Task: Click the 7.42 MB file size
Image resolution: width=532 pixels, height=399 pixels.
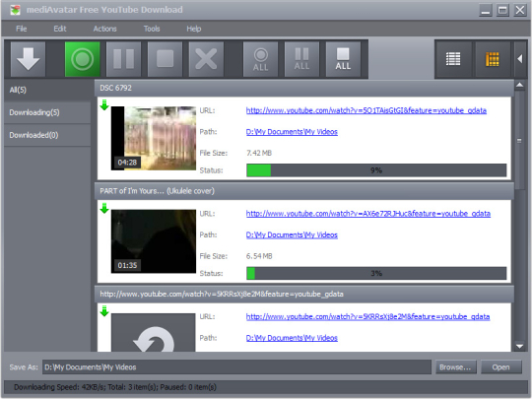Action: coord(259,153)
